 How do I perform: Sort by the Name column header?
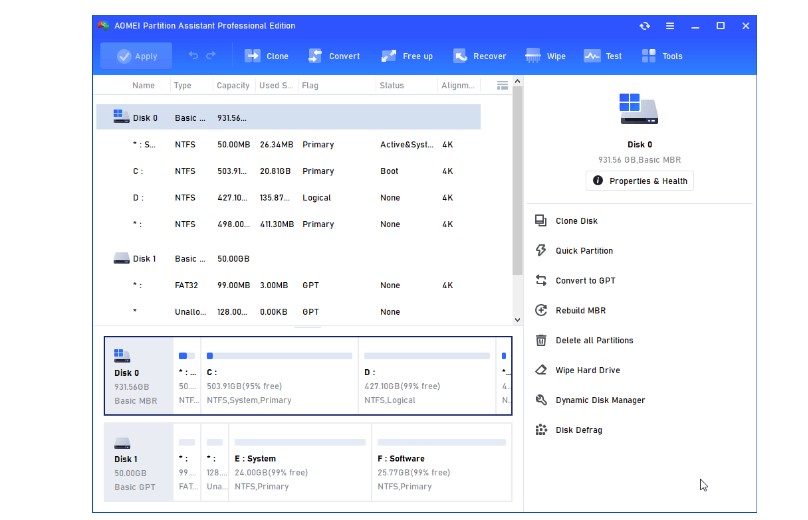143,86
